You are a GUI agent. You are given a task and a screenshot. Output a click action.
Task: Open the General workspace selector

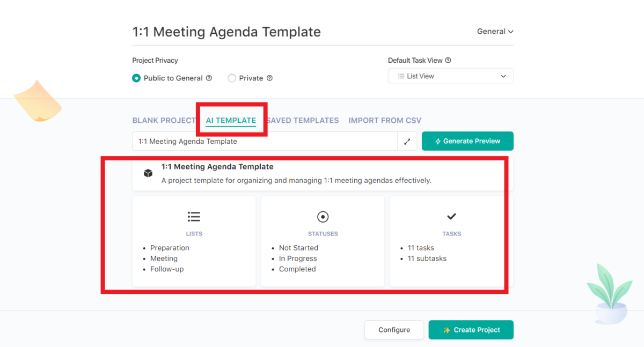[x=494, y=31]
